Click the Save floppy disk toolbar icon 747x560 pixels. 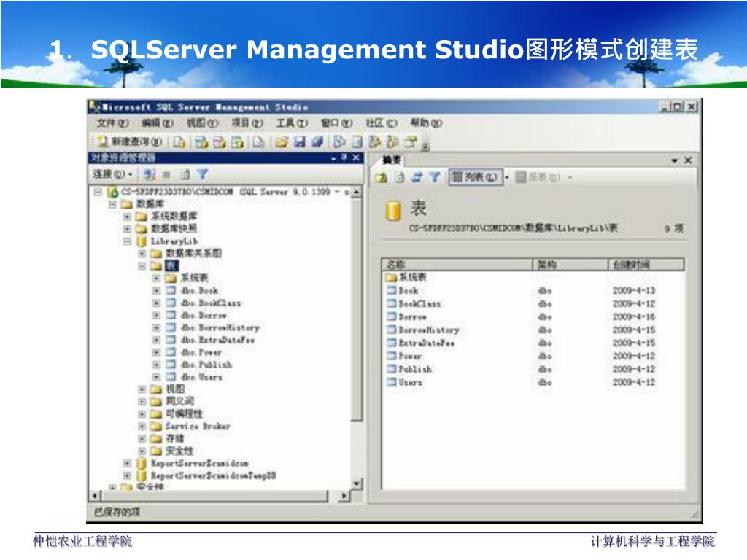tap(300, 142)
